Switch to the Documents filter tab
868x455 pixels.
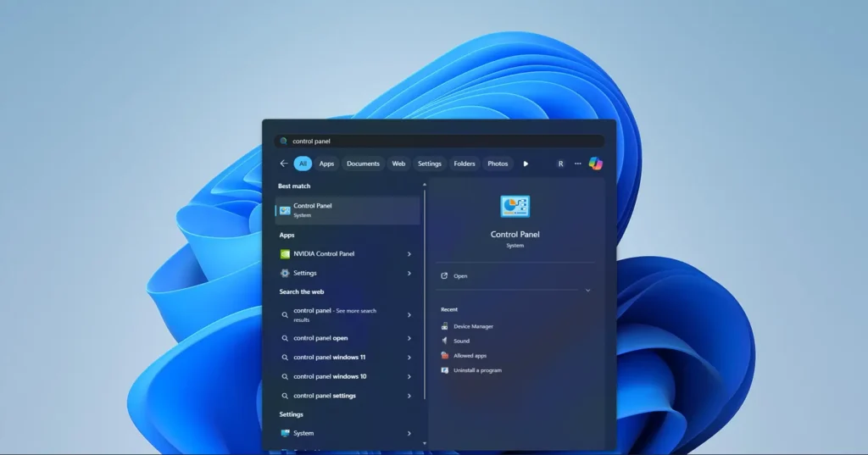[x=363, y=164]
